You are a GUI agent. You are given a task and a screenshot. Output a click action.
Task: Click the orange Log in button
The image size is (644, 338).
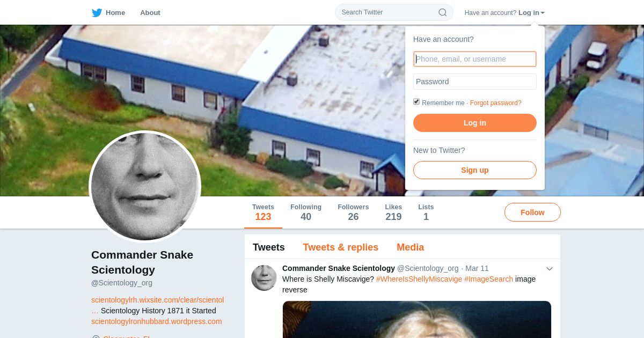(x=475, y=123)
